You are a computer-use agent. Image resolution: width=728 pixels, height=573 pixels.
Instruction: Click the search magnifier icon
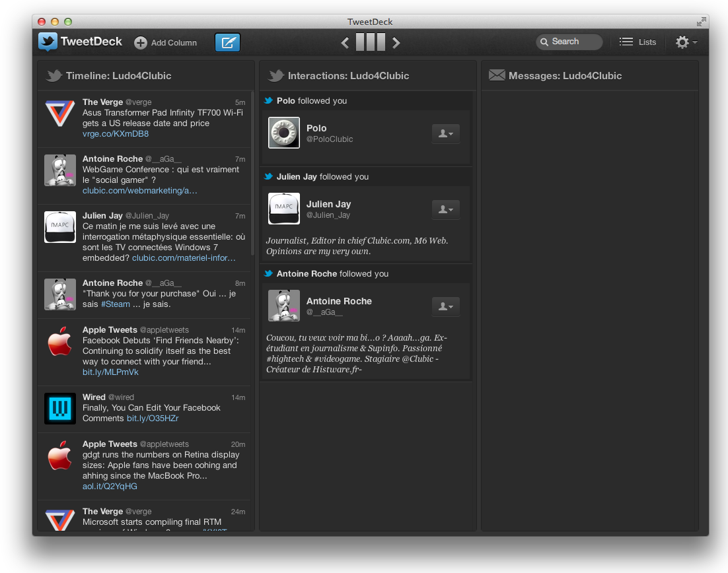pos(546,42)
